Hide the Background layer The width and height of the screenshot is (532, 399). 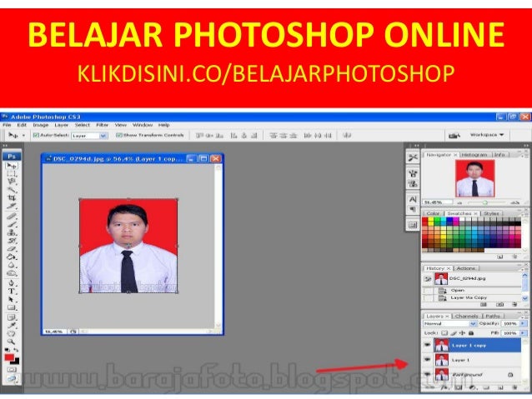point(428,374)
